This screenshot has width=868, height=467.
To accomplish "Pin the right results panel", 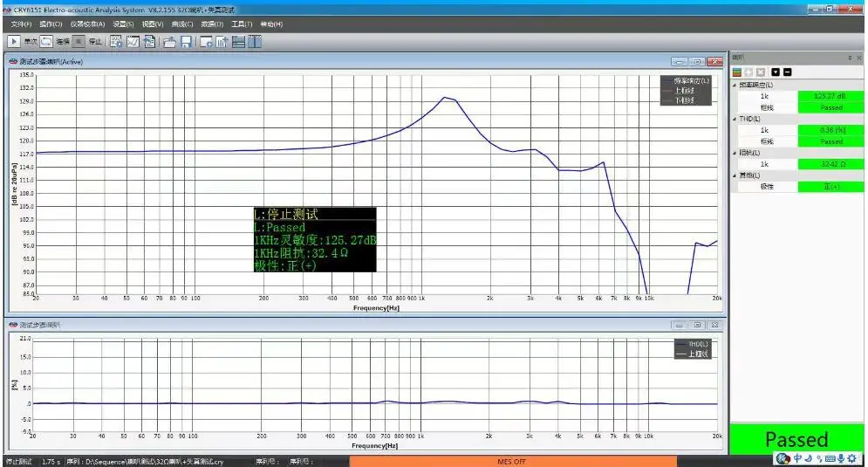I will pyautogui.click(x=849, y=58).
